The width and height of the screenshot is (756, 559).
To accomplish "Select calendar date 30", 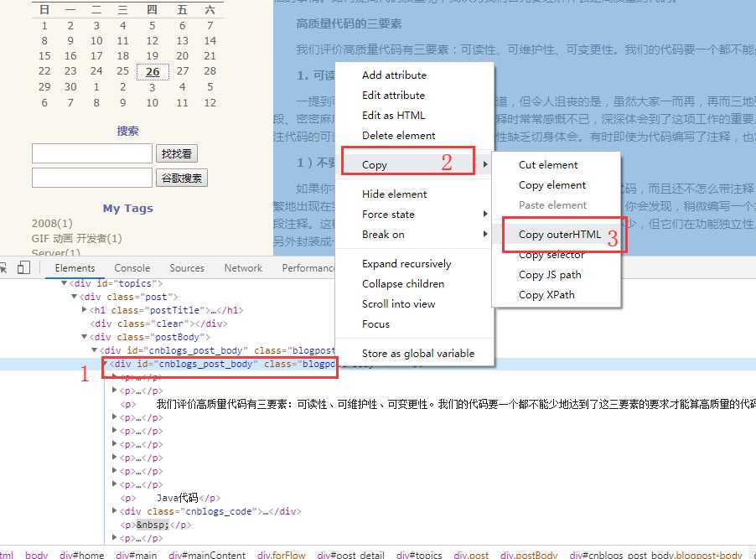I will click(70, 87).
